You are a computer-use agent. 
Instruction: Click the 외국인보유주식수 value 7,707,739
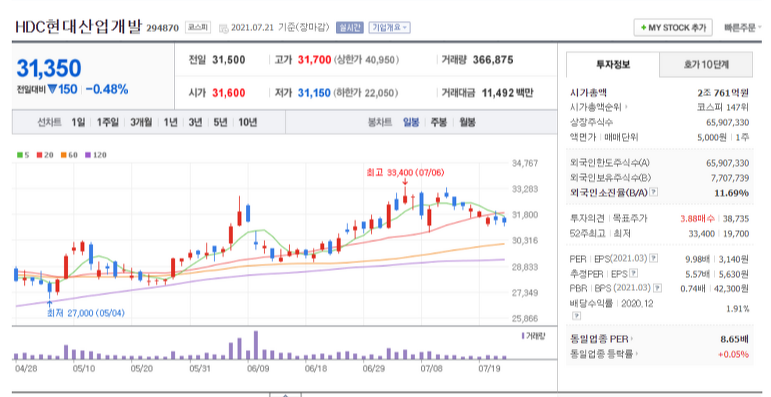(730, 178)
